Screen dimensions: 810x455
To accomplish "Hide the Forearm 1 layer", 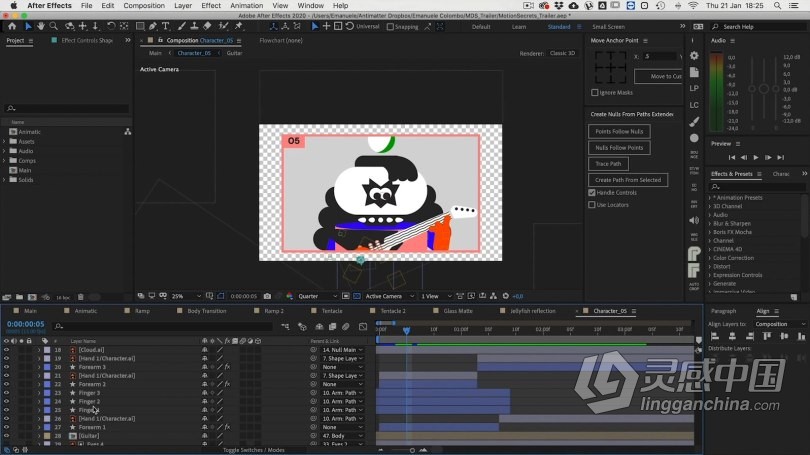I will point(6,427).
